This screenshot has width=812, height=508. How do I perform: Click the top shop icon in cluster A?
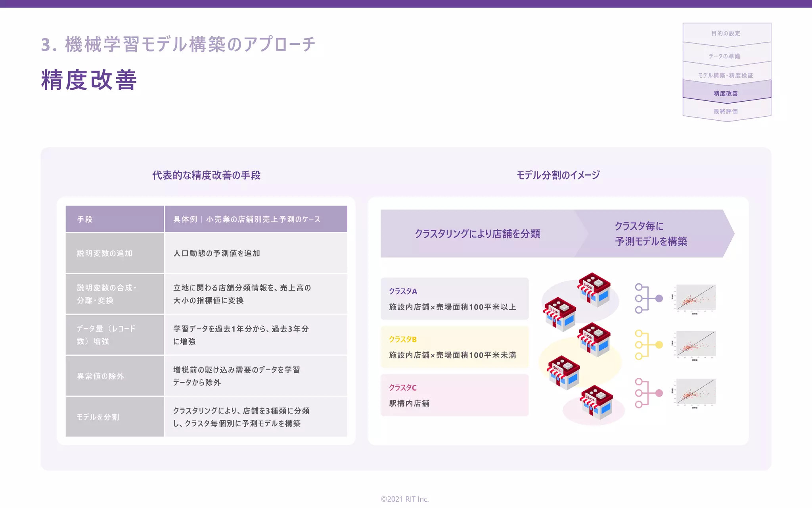point(594,289)
